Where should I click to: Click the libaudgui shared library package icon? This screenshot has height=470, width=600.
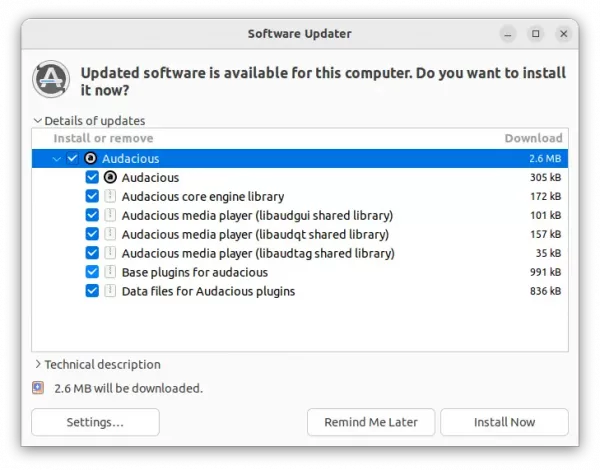click(110, 216)
